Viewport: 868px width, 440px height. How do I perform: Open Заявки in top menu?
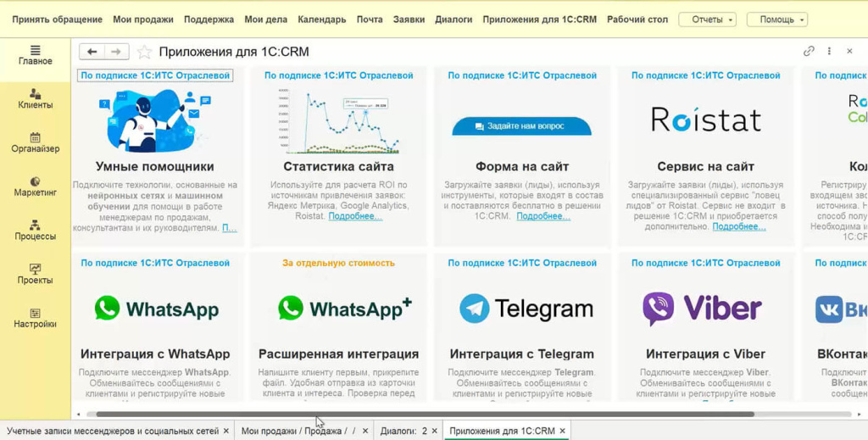click(x=409, y=19)
